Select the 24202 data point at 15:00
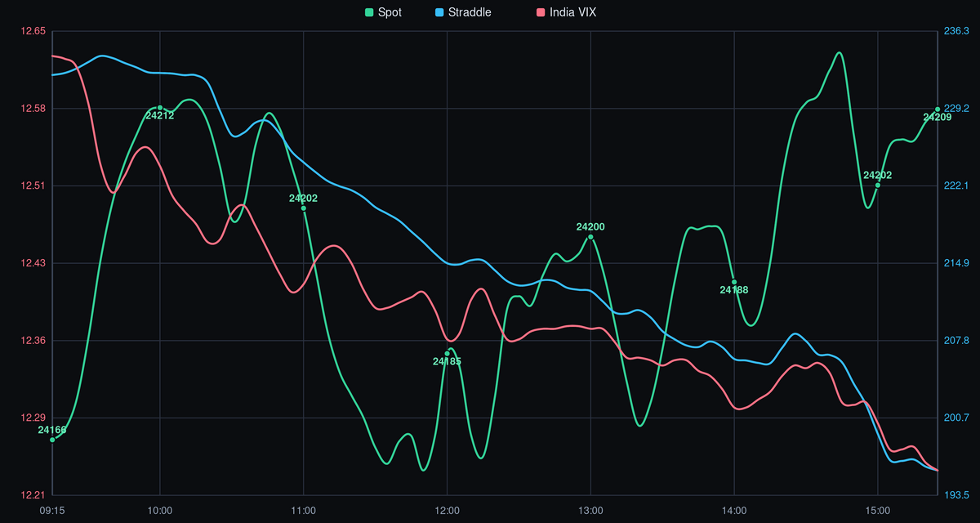The height and width of the screenshot is (523, 980). 878,186
